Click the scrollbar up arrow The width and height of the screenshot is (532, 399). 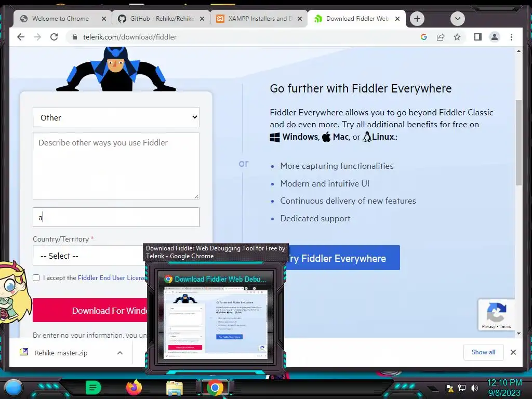[x=518, y=51]
